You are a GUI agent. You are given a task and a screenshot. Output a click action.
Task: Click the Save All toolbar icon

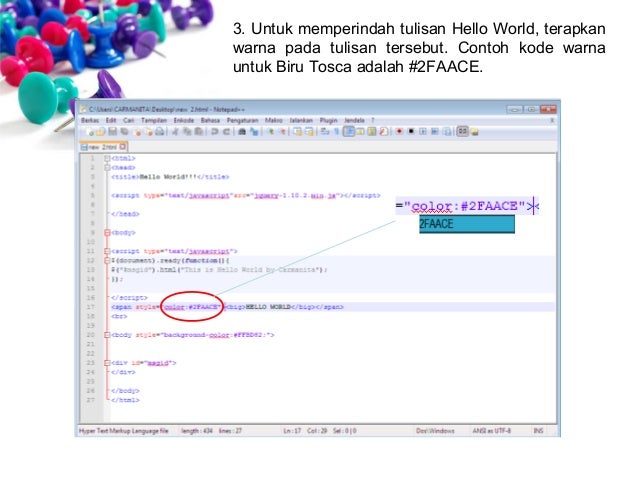click(x=124, y=131)
